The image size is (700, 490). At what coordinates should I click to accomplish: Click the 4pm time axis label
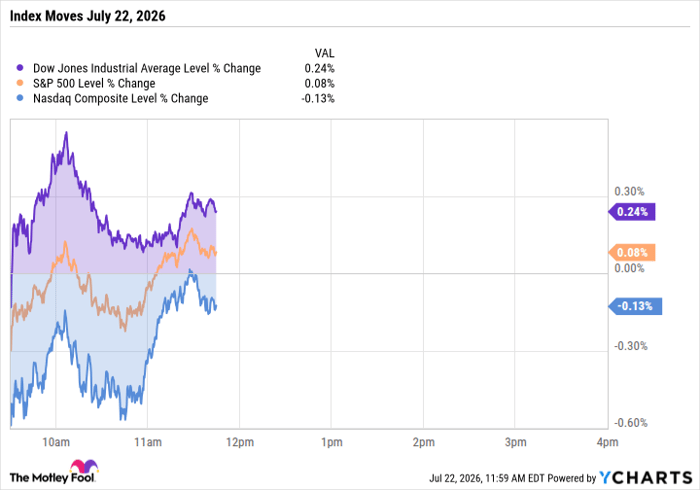click(x=608, y=442)
